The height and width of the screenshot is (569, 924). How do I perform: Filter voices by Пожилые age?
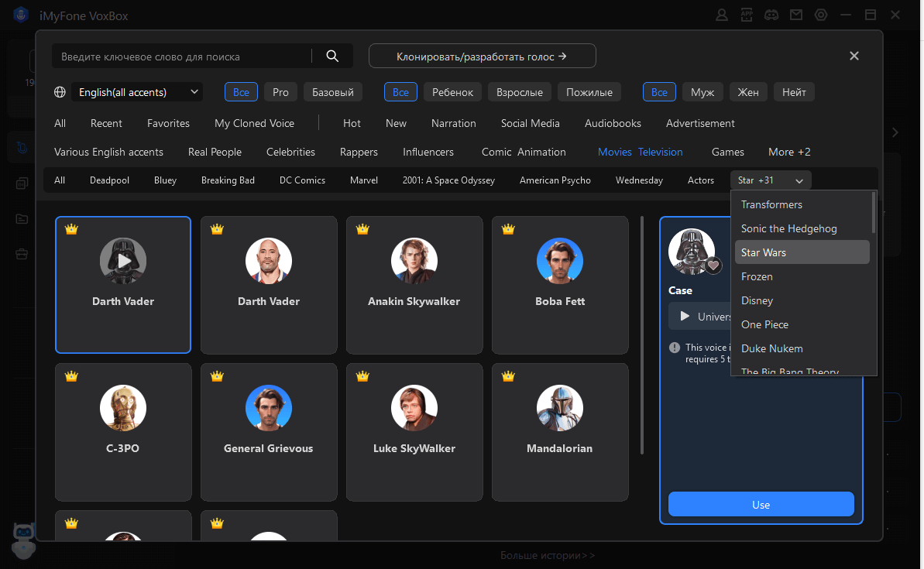[x=589, y=92]
